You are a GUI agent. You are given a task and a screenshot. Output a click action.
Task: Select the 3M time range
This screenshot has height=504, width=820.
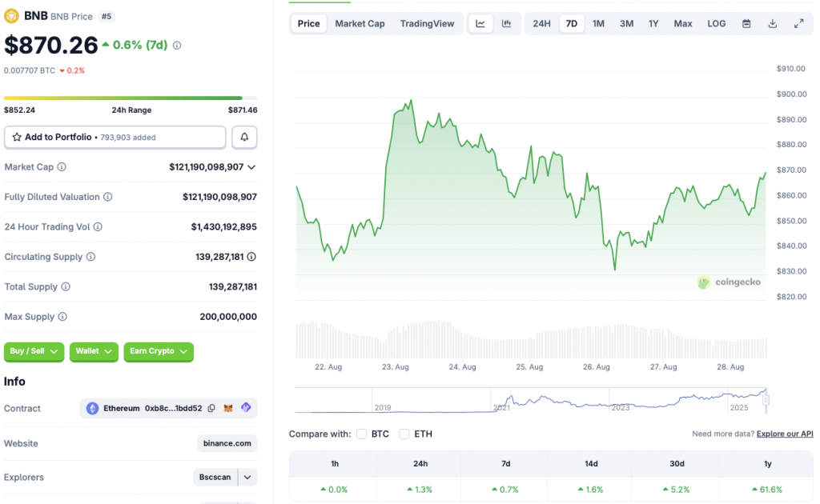pyautogui.click(x=626, y=23)
